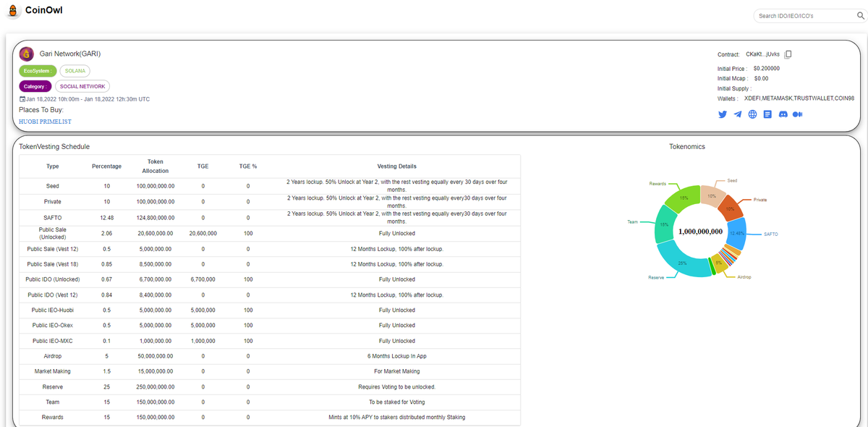Click the Type column header

coord(52,166)
